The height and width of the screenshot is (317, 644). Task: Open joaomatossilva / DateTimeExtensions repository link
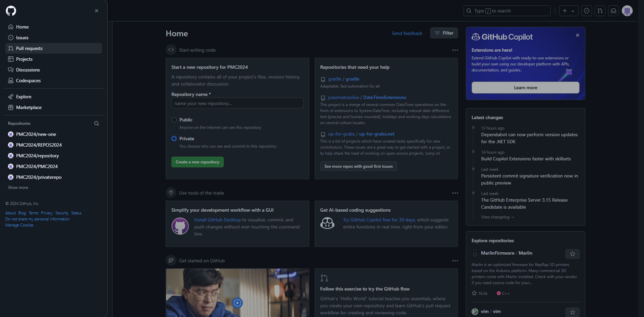coord(367,97)
